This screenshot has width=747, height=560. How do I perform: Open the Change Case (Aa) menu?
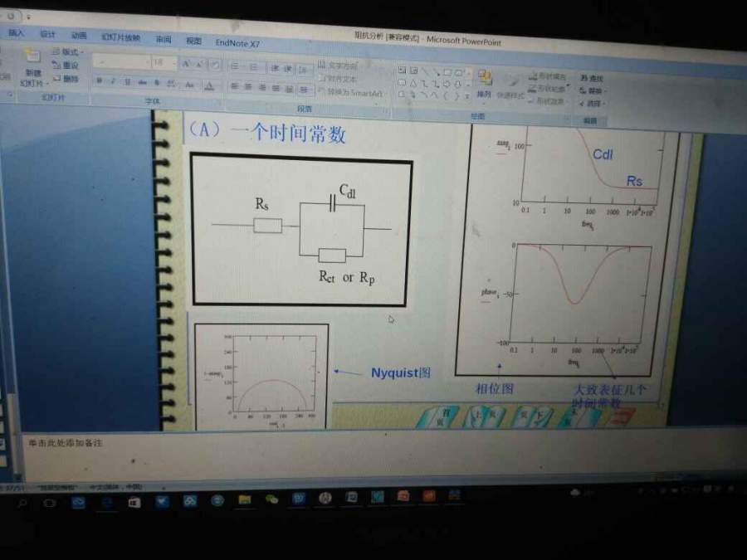tap(189, 85)
